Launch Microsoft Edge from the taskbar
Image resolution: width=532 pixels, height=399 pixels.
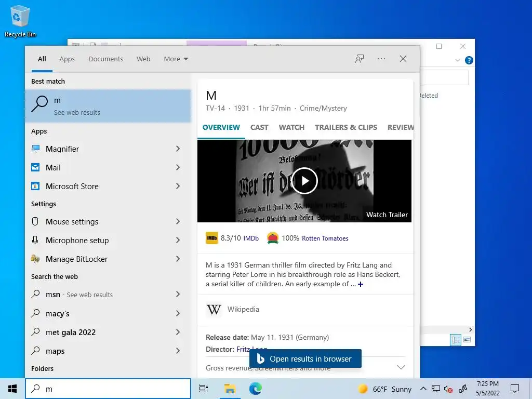coord(256,389)
